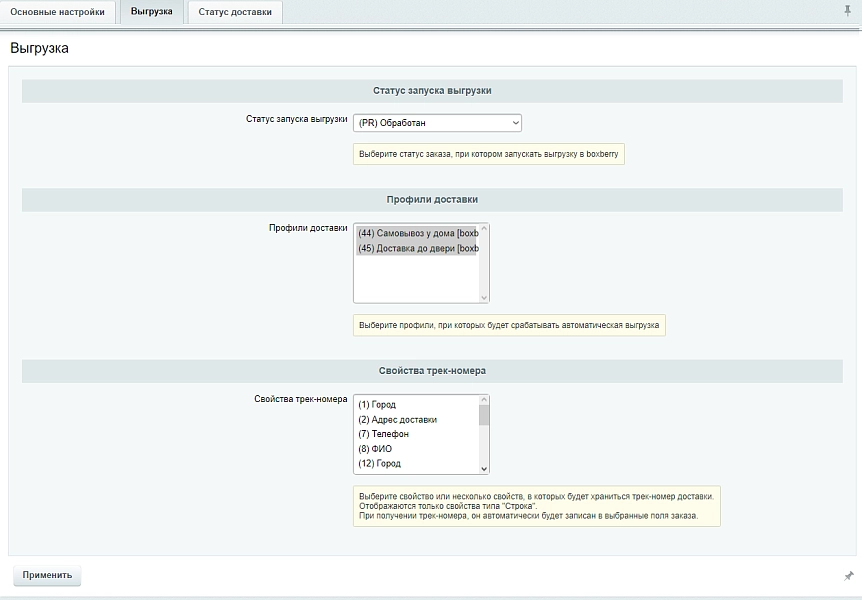Click the Применить button

coord(47,575)
